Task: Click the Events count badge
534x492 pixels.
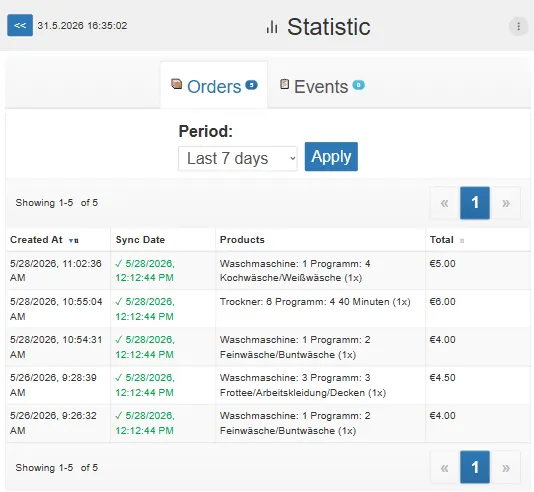Action: [x=358, y=84]
